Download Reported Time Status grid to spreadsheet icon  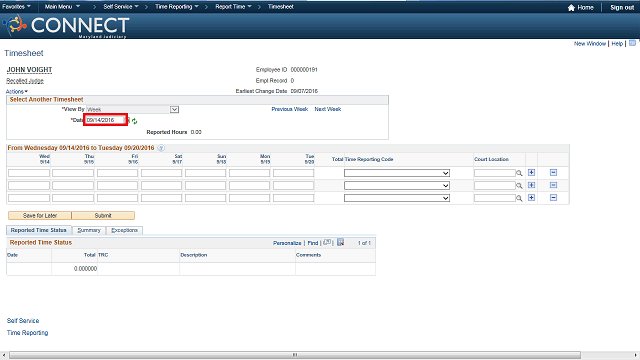pyautogui.click(x=341, y=242)
